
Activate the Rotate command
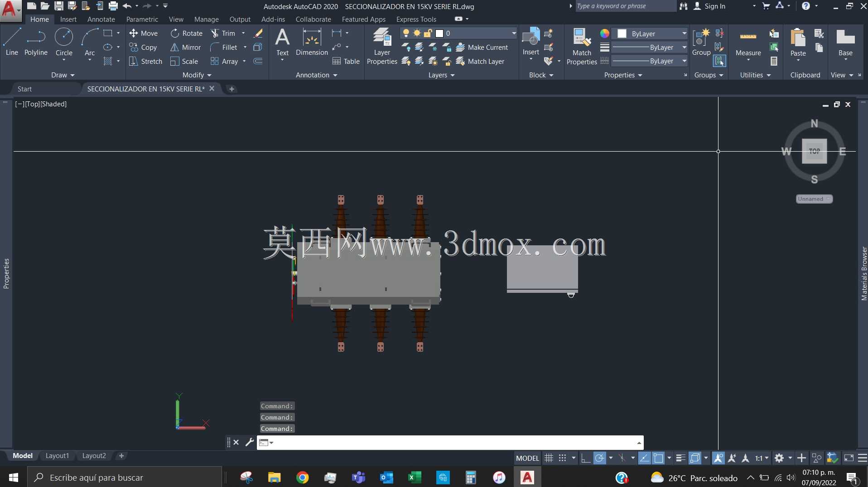click(x=187, y=33)
